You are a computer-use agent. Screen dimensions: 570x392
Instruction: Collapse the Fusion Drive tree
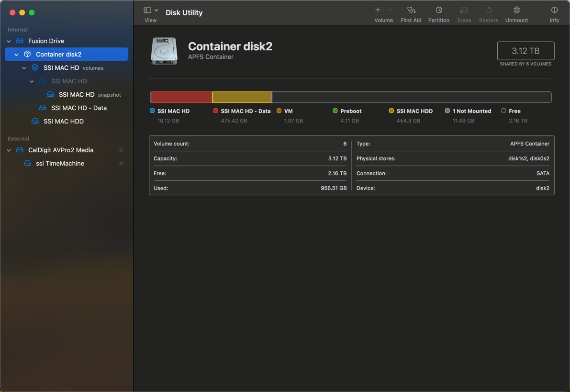point(9,41)
